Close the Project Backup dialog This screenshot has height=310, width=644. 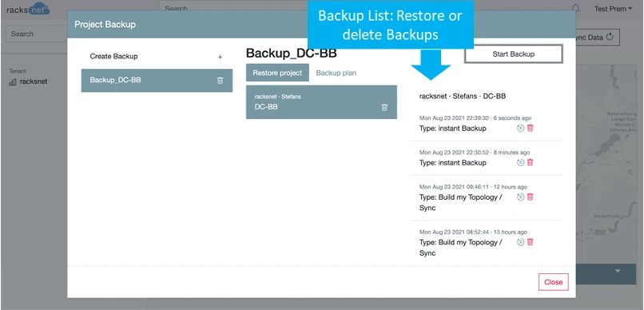[553, 282]
